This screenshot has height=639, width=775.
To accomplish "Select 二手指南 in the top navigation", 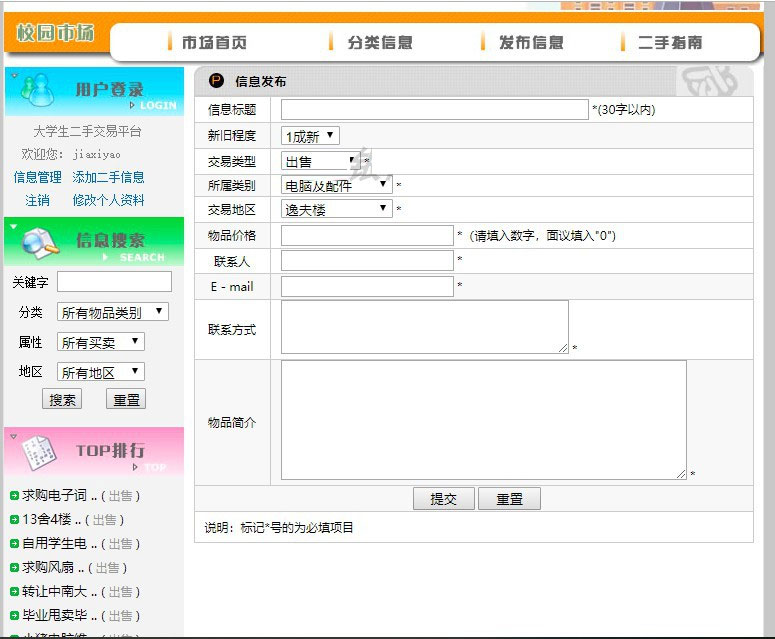I will 669,42.
